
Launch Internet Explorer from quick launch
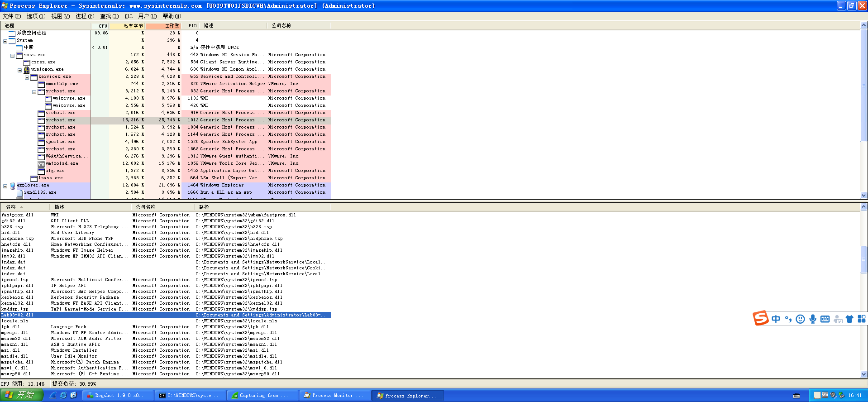tap(63, 395)
